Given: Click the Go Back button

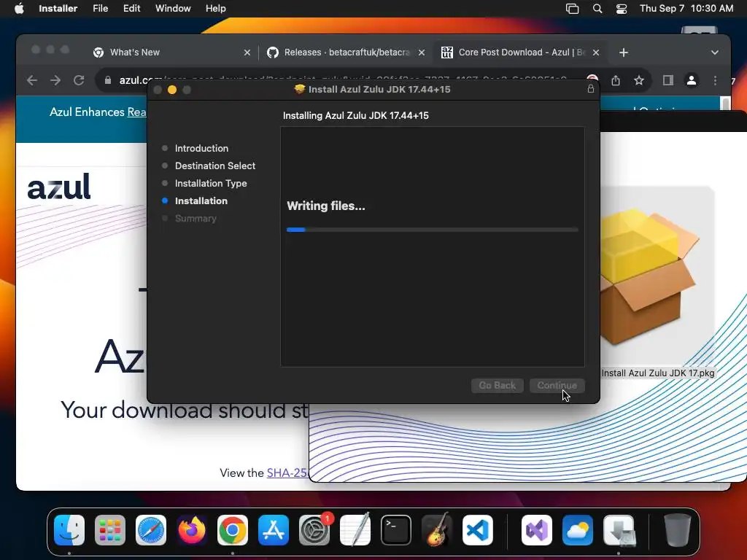Looking at the screenshot, I should (498, 385).
